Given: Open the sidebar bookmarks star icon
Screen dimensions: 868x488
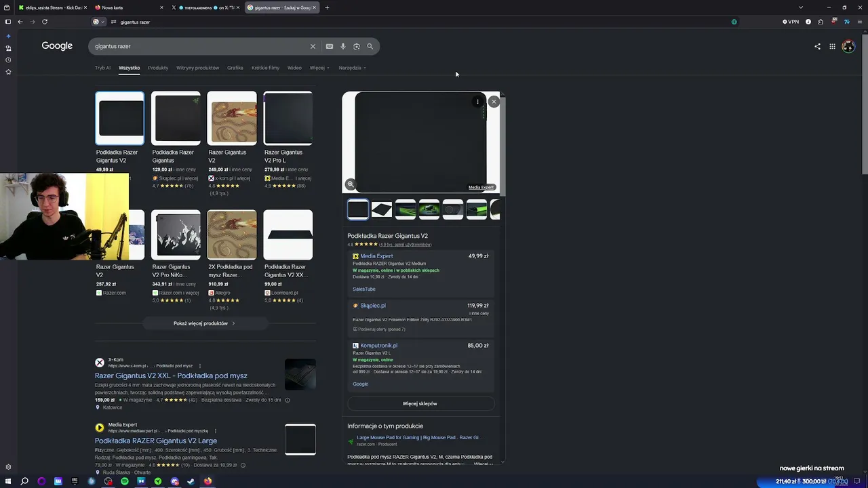Looking at the screenshot, I should click(8, 72).
